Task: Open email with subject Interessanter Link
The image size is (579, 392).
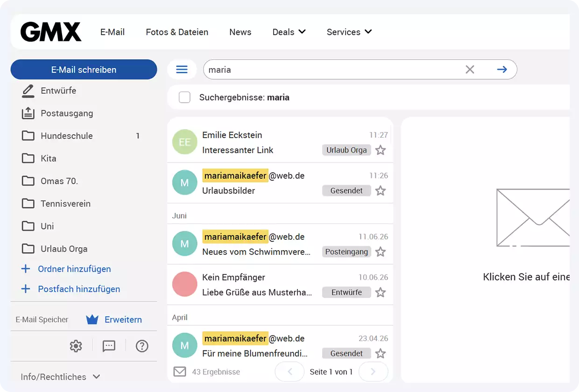Action: [x=238, y=150]
